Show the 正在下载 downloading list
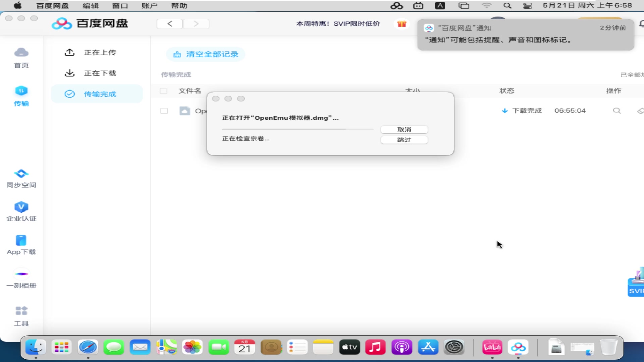Viewport: 644px width, 362px height. (91, 73)
